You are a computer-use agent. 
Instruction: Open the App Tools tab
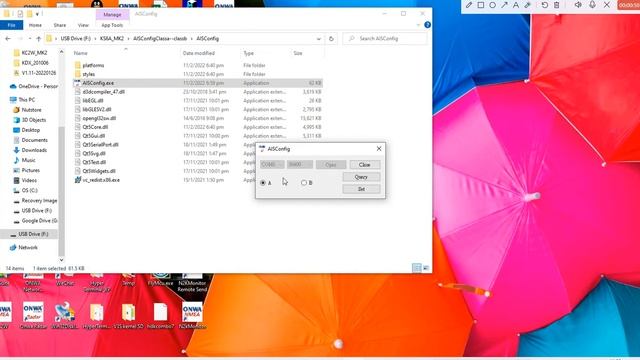(112, 25)
